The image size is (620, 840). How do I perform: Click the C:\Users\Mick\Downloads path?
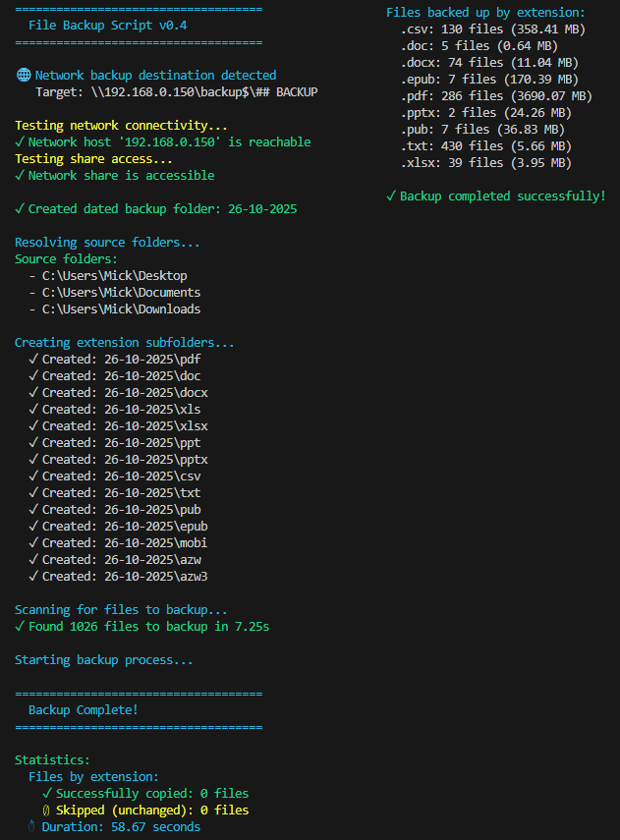122,309
